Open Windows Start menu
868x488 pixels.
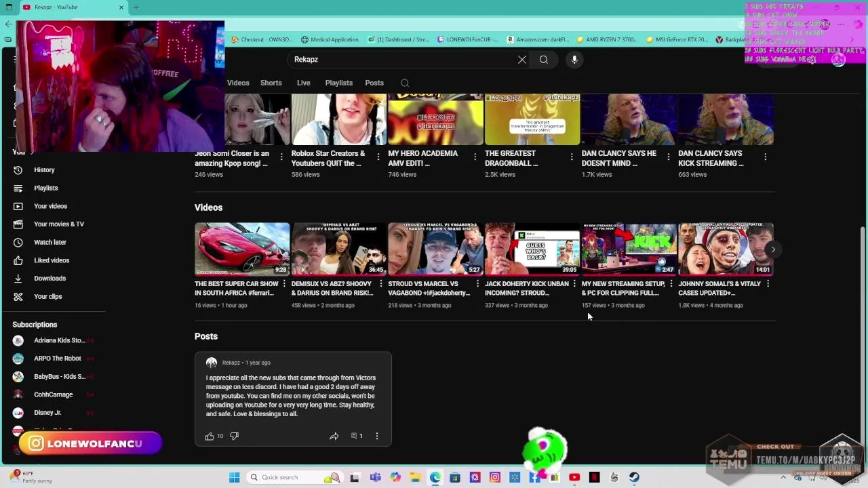point(235,477)
